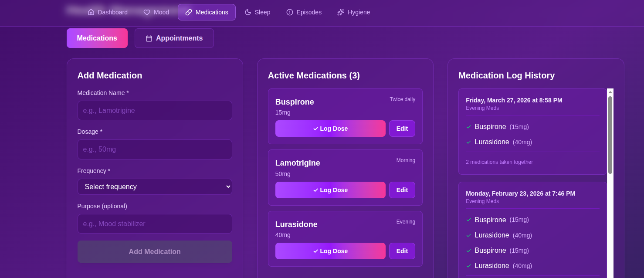This screenshot has width=644, height=278.
Task: Click the Medication Log History scrollbar
Action: pyautogui.click(x=610, y=131)
